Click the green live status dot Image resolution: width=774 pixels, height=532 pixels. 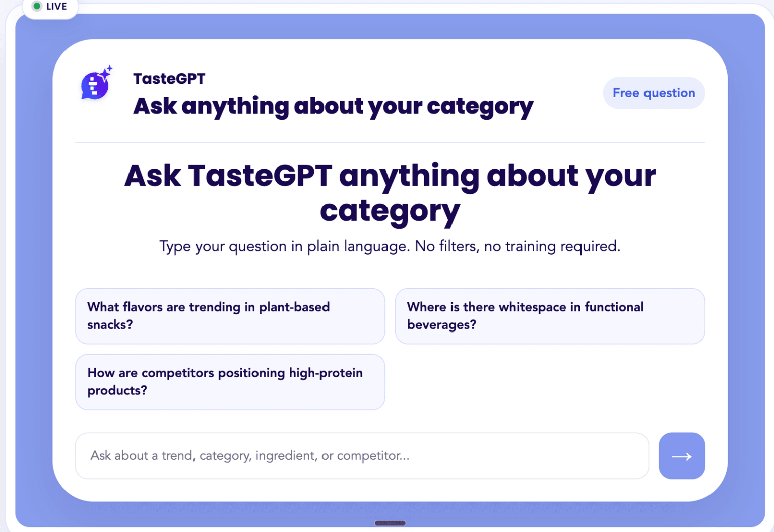coord(37,6)
